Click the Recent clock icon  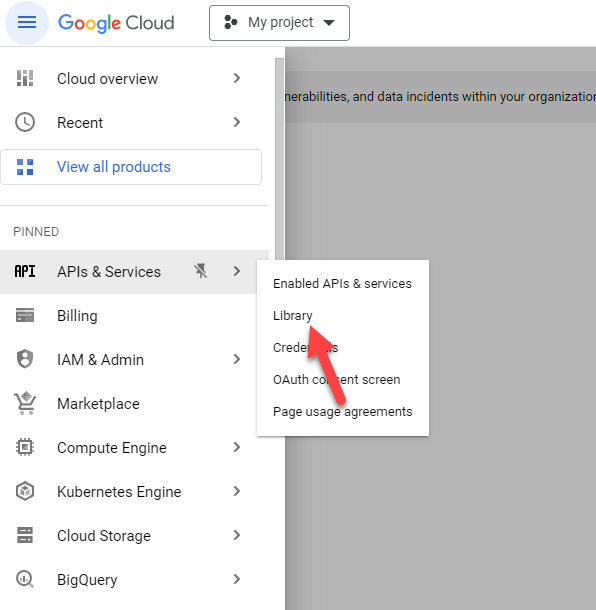click(x=25, y=122)
